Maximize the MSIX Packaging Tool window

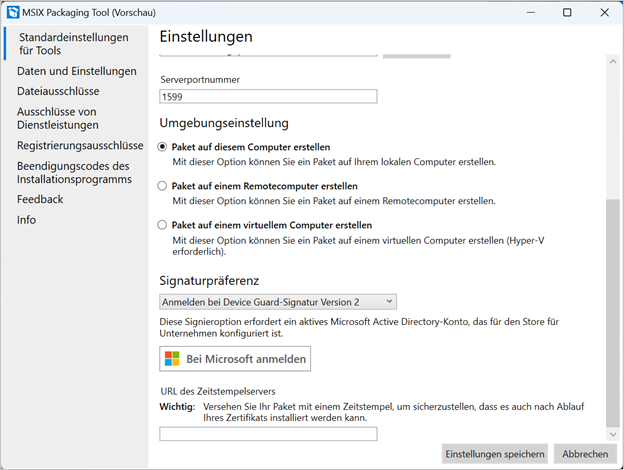click(x=567, y=12)
